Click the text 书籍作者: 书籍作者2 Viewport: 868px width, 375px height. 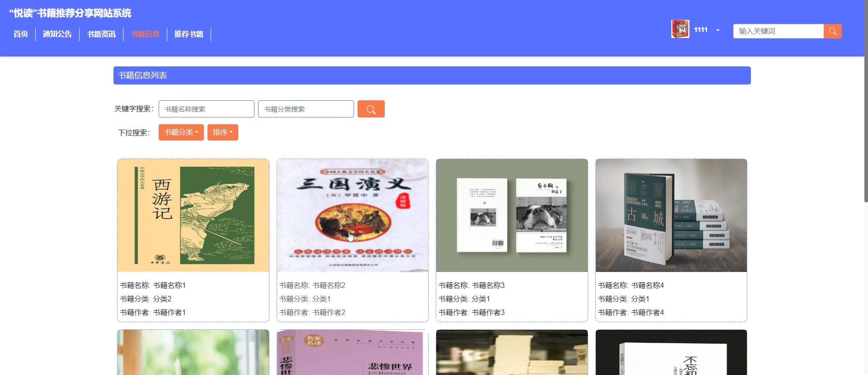312,313
